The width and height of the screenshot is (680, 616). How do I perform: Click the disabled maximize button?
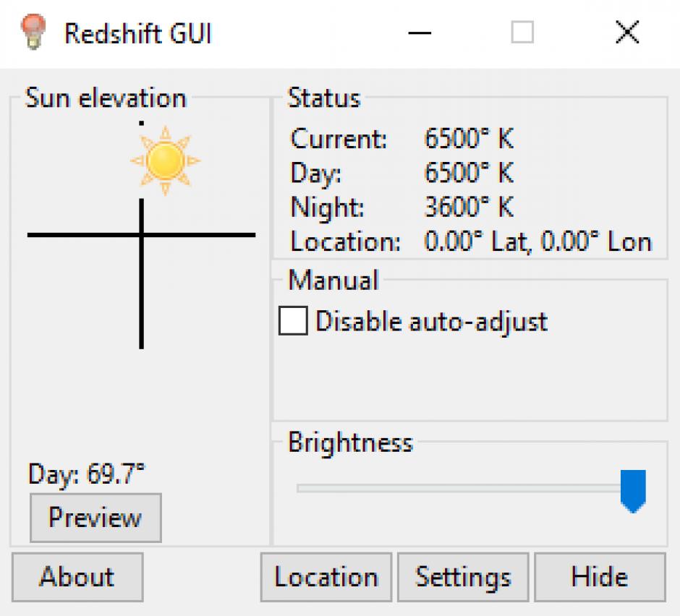click(x=522, y=33)
